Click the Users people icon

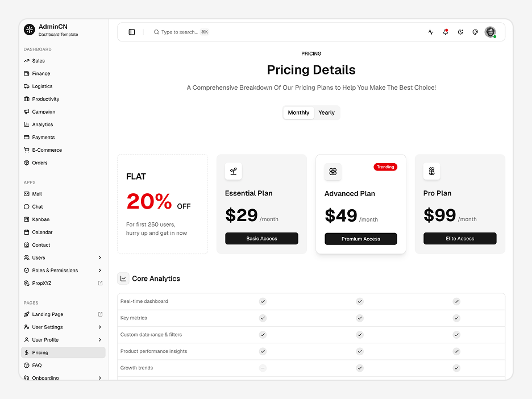[x=27, y=257]
